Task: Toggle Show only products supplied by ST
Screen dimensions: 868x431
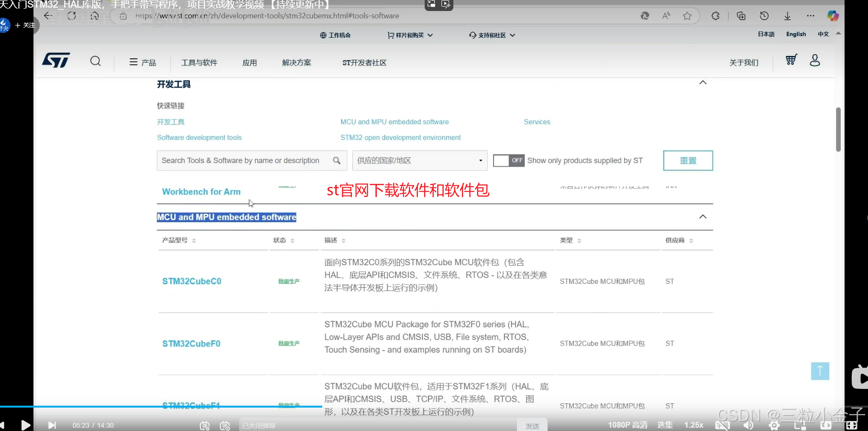Action: tap(509, 161)
